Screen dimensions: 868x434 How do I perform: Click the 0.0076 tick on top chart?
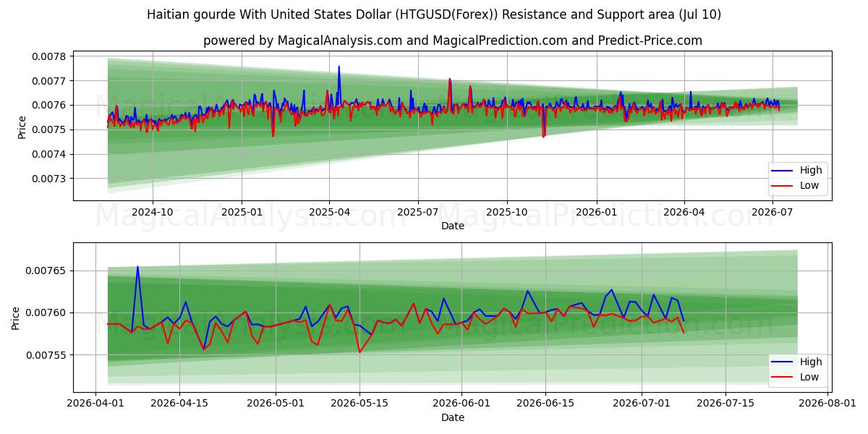point(49,106)
